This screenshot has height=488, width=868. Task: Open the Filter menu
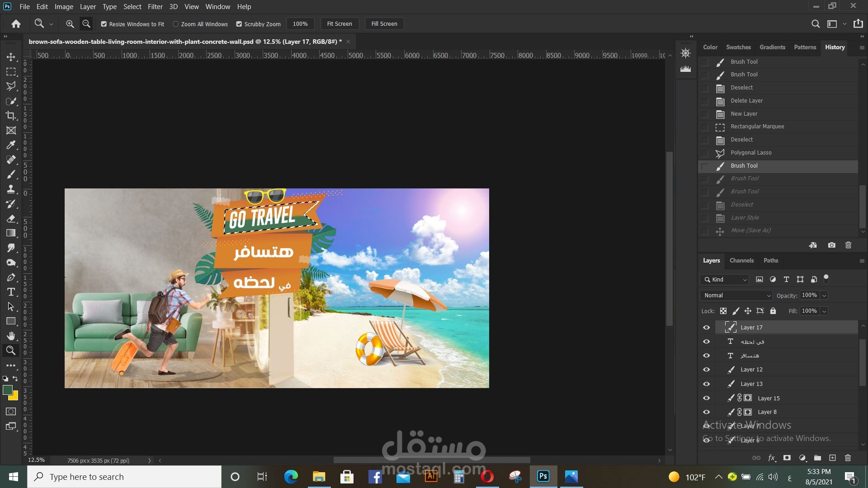(x=155, y=6)
